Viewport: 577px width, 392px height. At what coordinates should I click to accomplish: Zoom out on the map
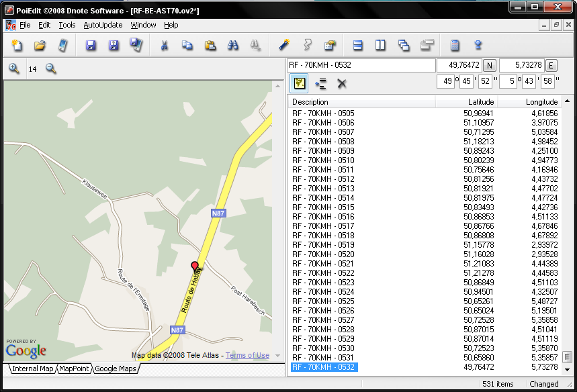[x=51, y=68]
